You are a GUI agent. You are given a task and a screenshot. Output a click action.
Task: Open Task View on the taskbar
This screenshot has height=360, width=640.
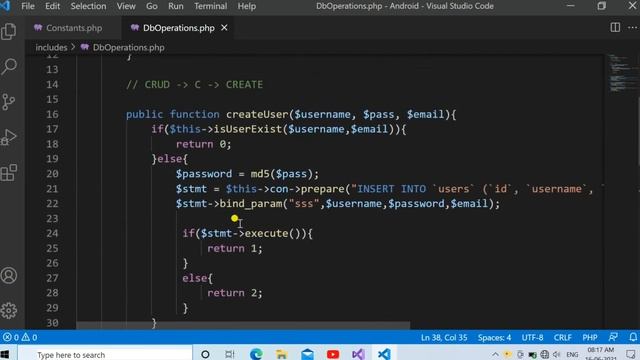coord(230,354)
